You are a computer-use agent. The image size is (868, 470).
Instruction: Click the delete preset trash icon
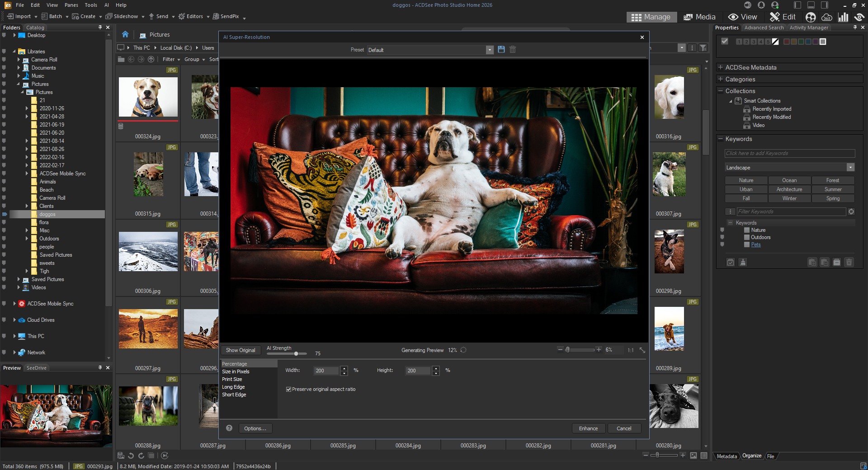[513, 50]
